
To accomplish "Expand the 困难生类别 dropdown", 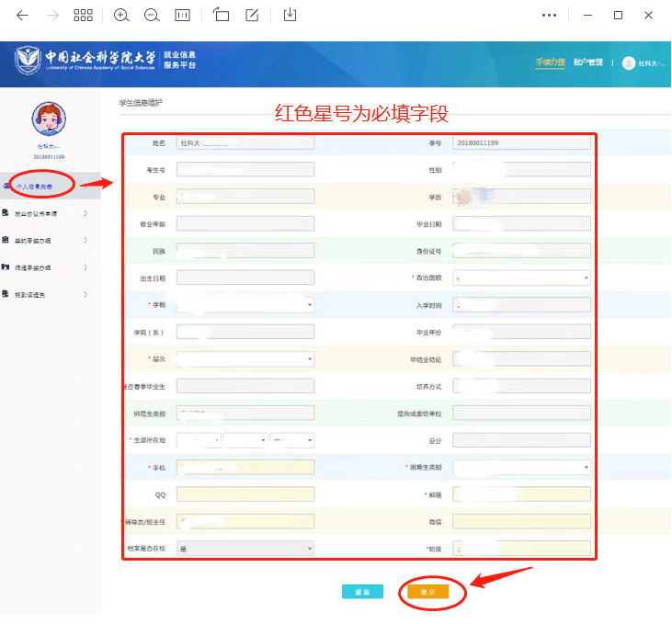I will pos(521,468).
